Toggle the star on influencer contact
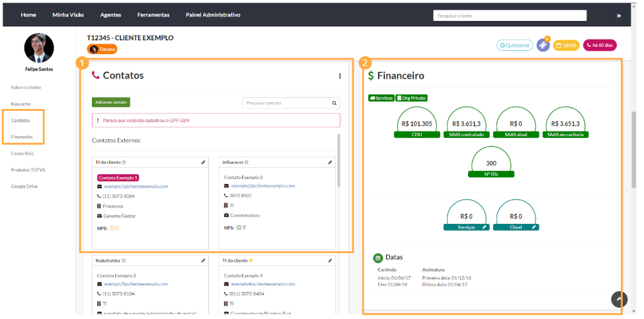Viewport: 644px width, 319px height. [247, 162]
